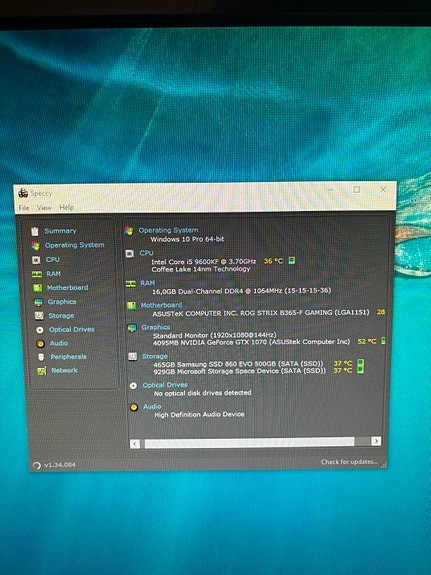Open the Operating System heading link in summary
The width and height of the screenshot is (431, 575).
coord(168,230)
